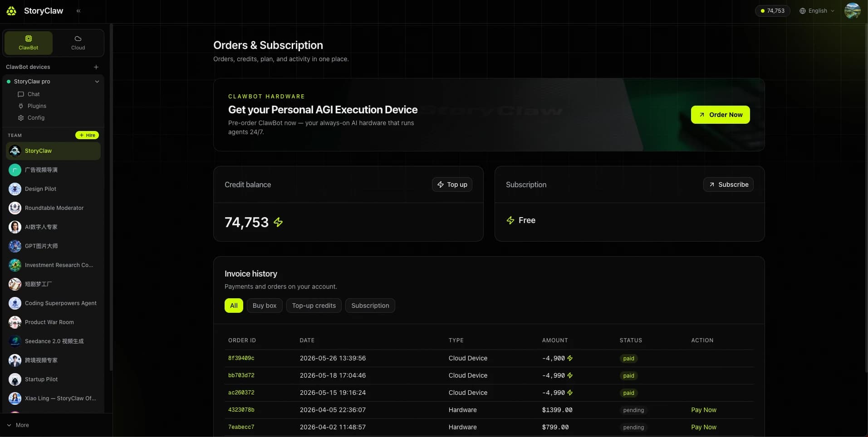Click the STATUS column header
Image resolution: width=868 pixels, height=437 pixels.
[631, 340]
